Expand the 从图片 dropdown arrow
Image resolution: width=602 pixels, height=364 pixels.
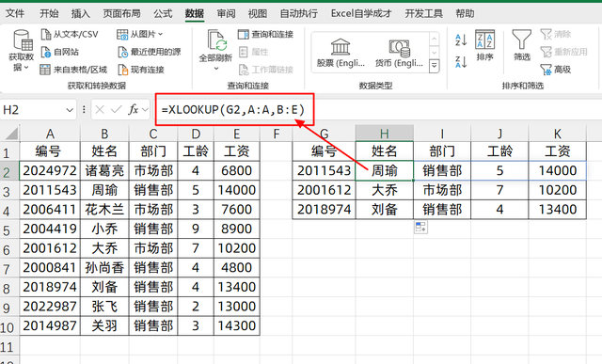pos(161,35)
